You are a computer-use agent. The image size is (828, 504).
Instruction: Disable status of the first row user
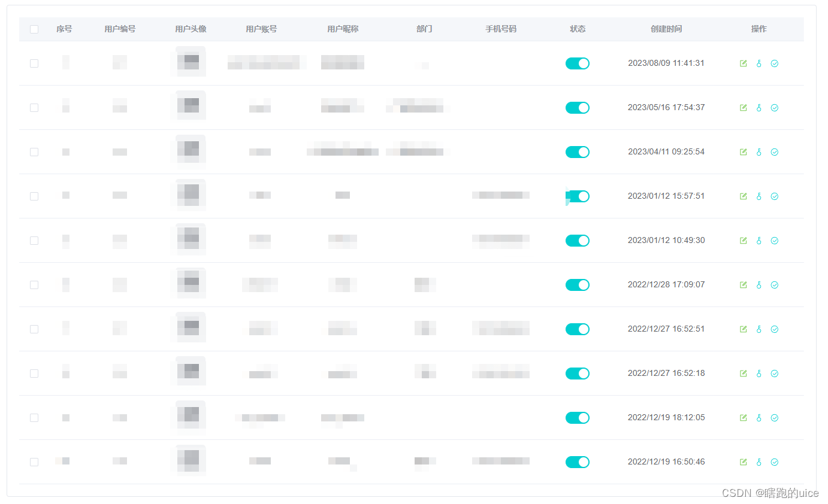[x=577, y=63]
